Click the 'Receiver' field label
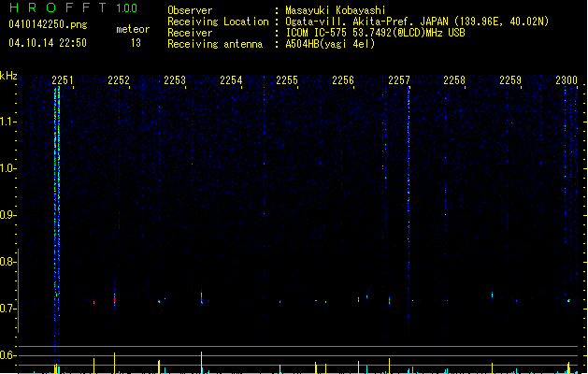 pos(190,33)
